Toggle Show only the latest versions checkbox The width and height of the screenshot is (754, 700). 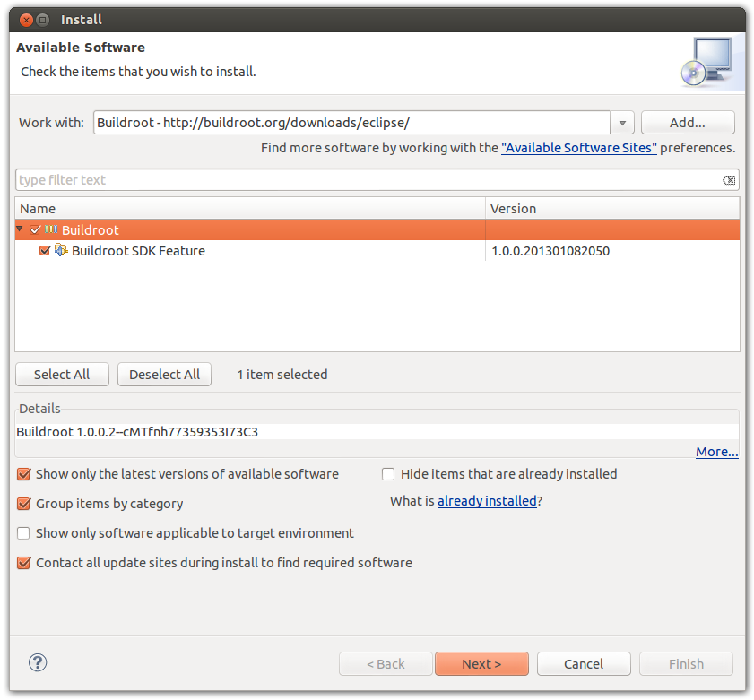point(23,474)
